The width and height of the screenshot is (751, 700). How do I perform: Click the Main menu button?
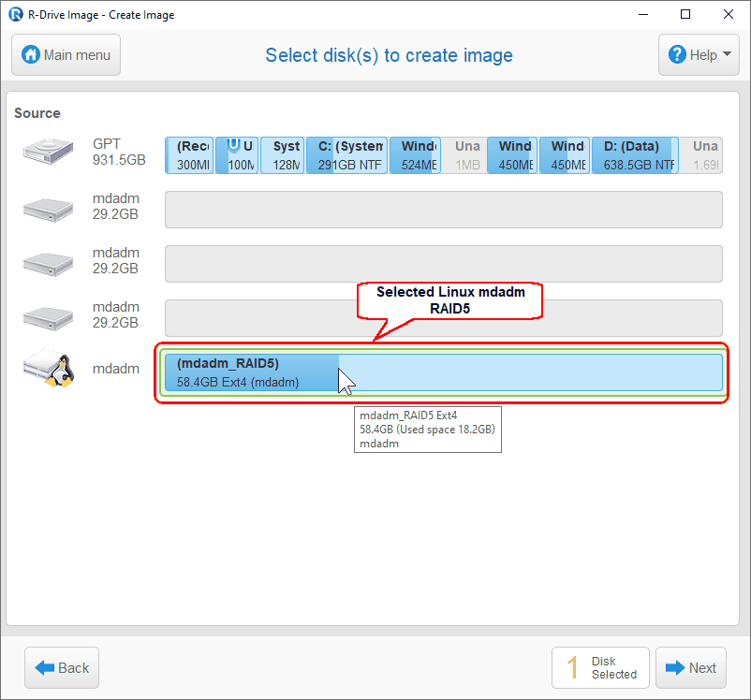click(x=66, y=55)
